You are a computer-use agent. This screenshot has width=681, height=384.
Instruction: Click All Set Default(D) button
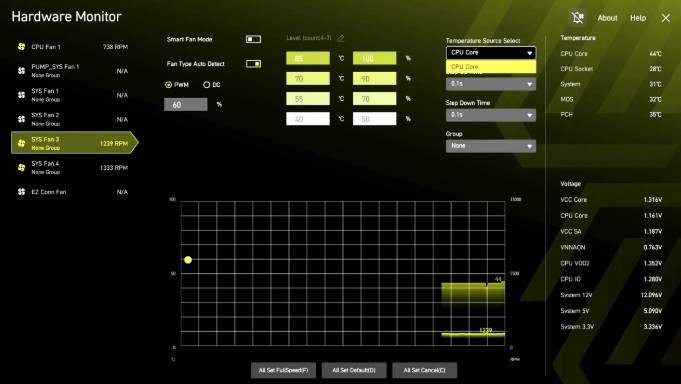[354, 370]
